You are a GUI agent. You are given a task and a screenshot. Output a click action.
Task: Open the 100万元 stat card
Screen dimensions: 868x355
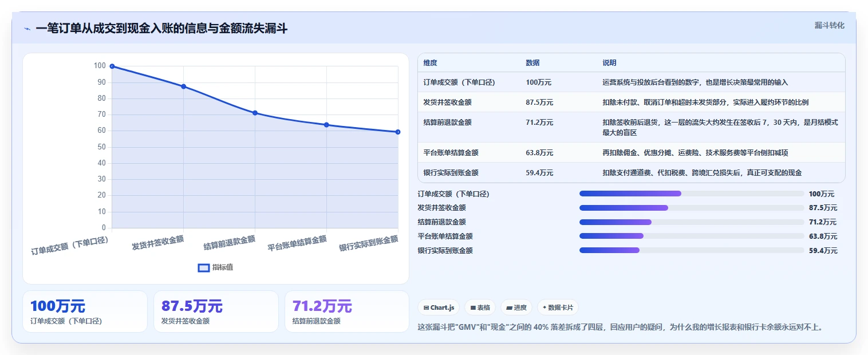(x=85, y=311)
